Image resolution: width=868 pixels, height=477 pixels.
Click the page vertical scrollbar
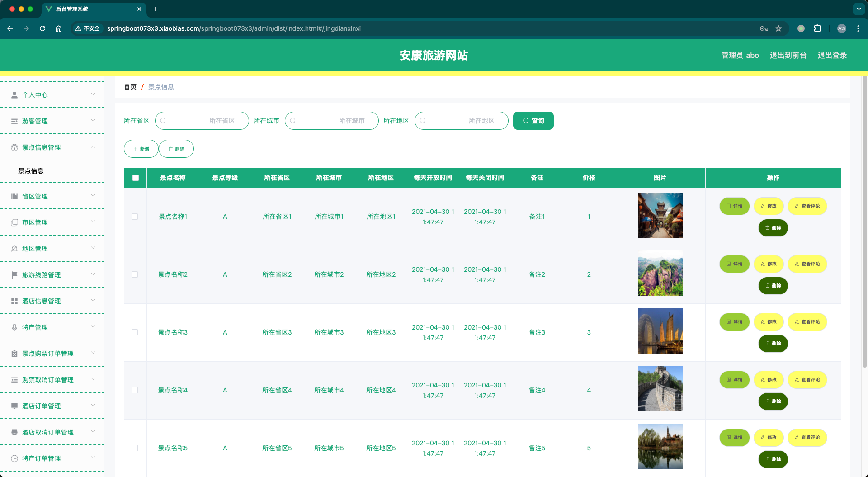click(865, 222)
